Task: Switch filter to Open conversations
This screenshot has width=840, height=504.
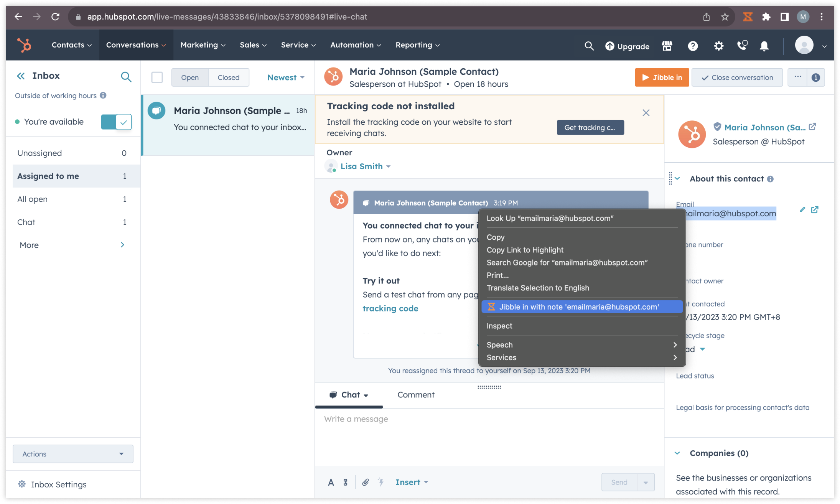Action: click(x=190, y=77)
